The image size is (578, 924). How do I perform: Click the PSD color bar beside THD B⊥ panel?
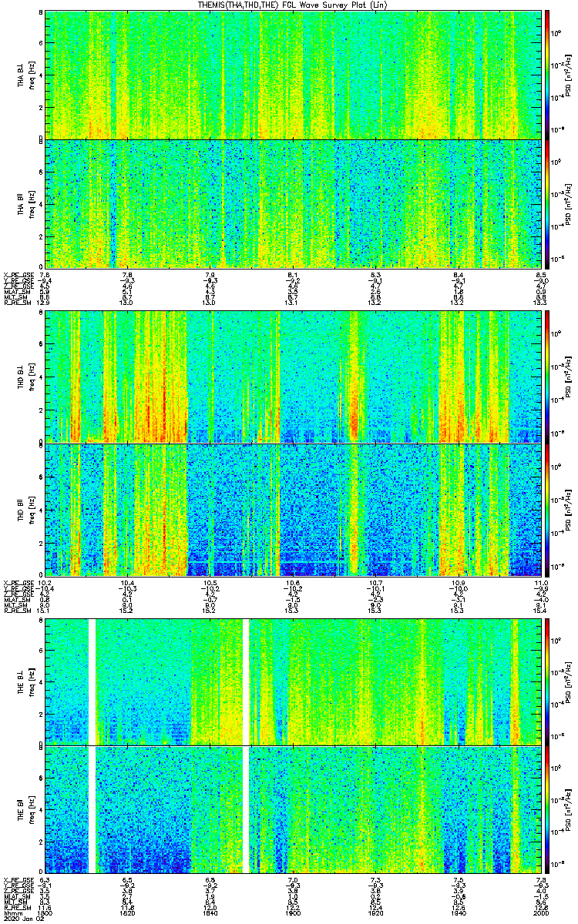[x=547, y=377]
